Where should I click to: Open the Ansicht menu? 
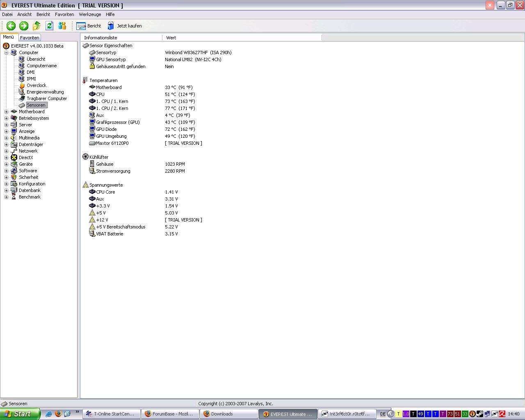[25, 14]
